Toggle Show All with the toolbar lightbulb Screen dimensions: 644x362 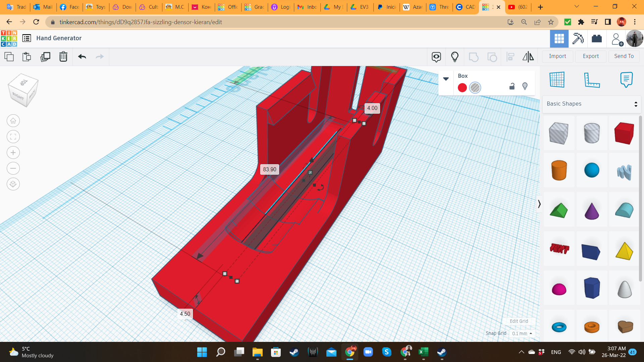[455, 57]
